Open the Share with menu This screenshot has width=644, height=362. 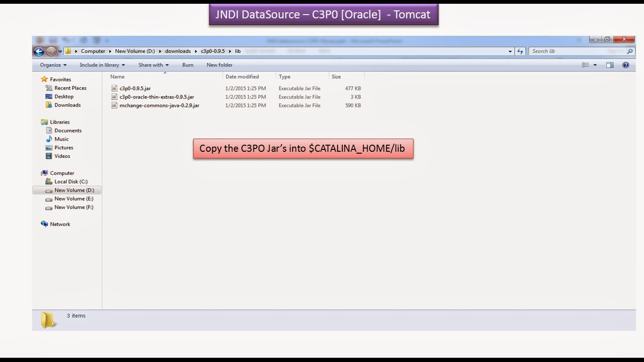[x=154, y=65]
